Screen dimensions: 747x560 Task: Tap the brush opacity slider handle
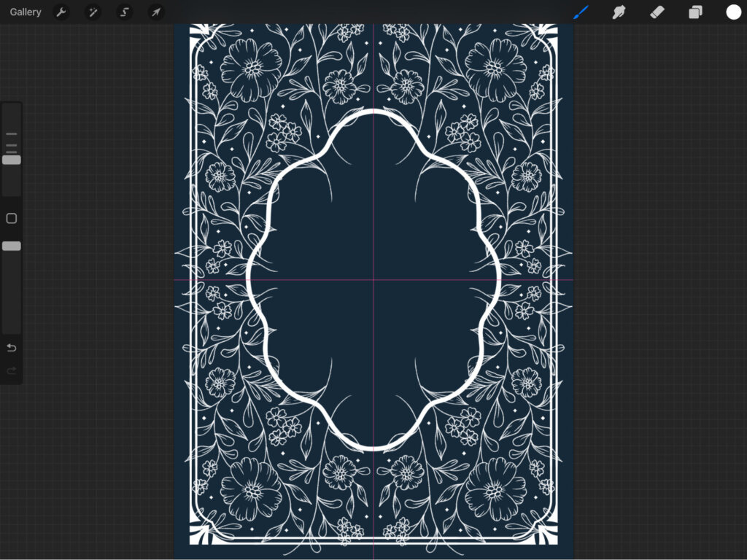coord(12,246)
